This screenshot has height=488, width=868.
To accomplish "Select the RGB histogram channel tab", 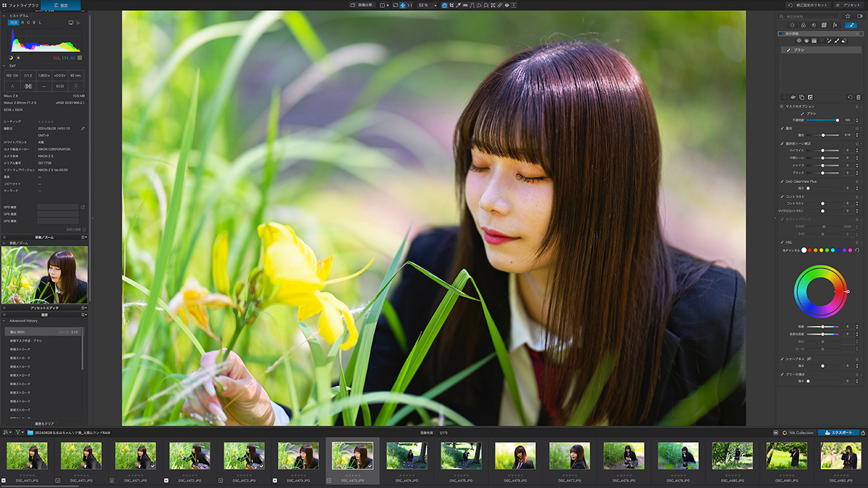I will point(13,22).
